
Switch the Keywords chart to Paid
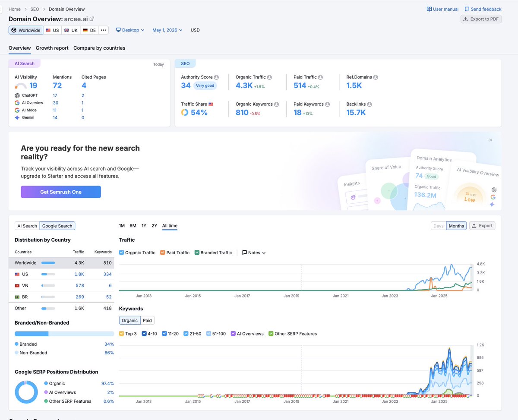tap(147, 320)
